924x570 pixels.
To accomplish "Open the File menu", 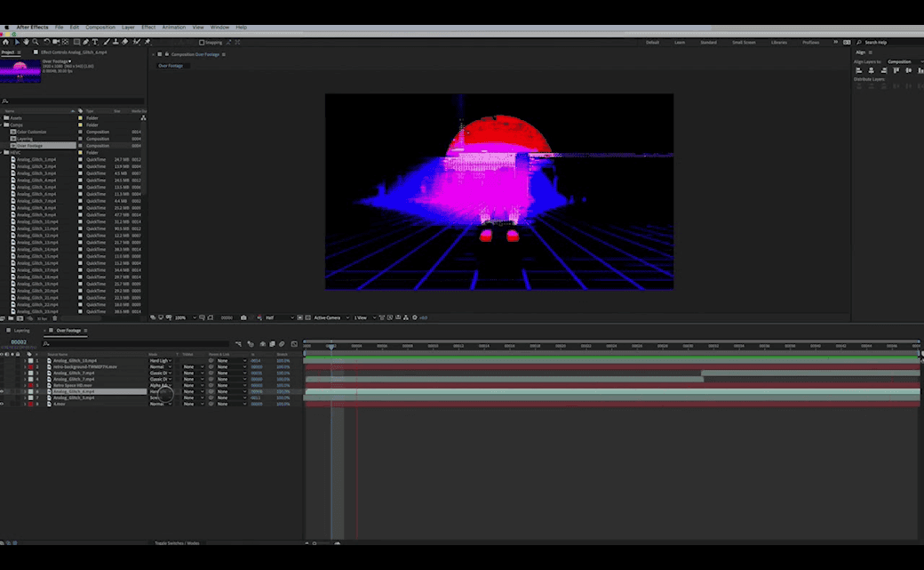I will 59,28.
